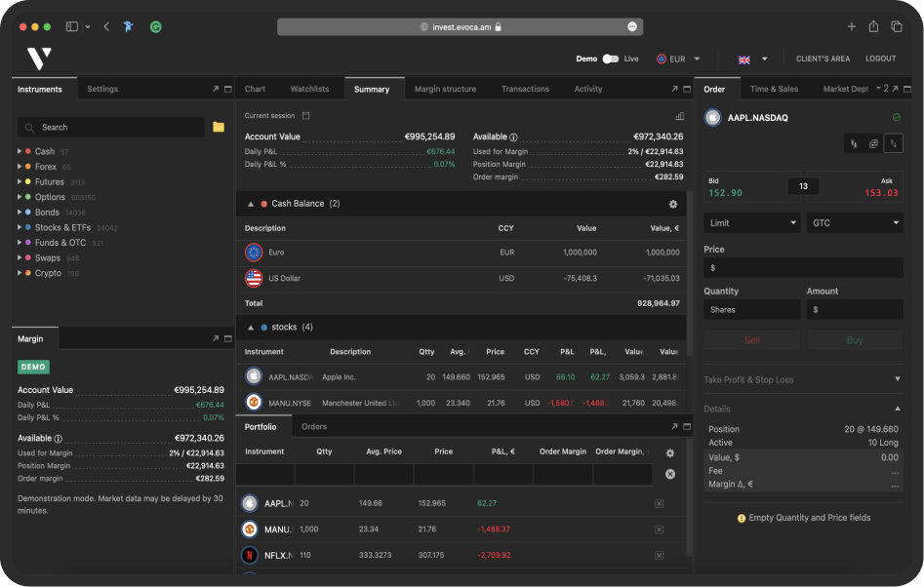
Task: Switch the Demo/Live toggle to Live
Action: coord(610,59)
